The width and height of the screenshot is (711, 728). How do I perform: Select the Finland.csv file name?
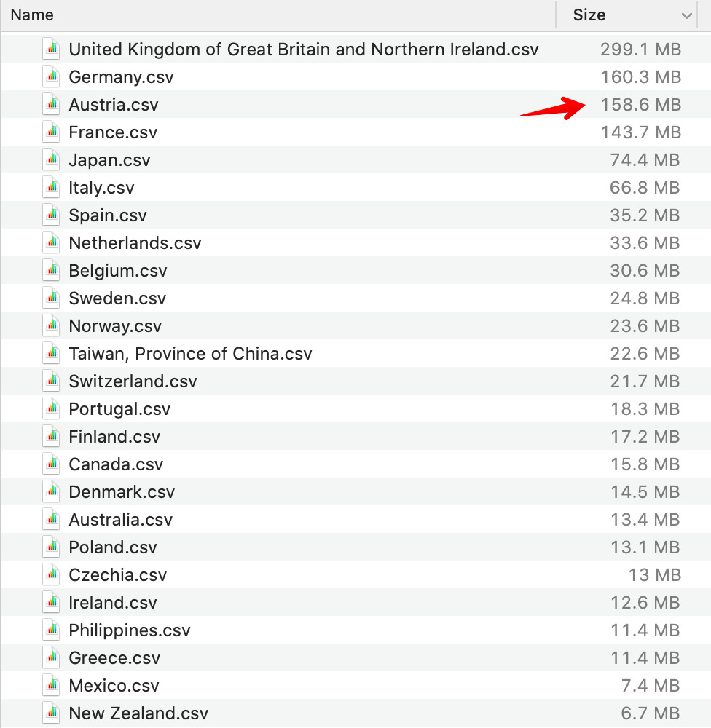[x=114, y=436]
